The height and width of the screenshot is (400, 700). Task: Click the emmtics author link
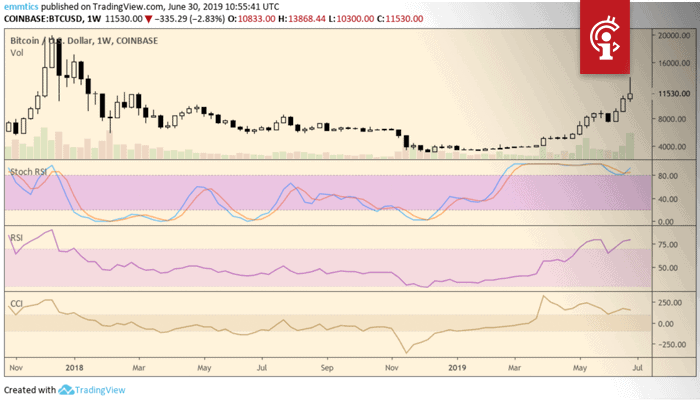[x=21, y=7]
